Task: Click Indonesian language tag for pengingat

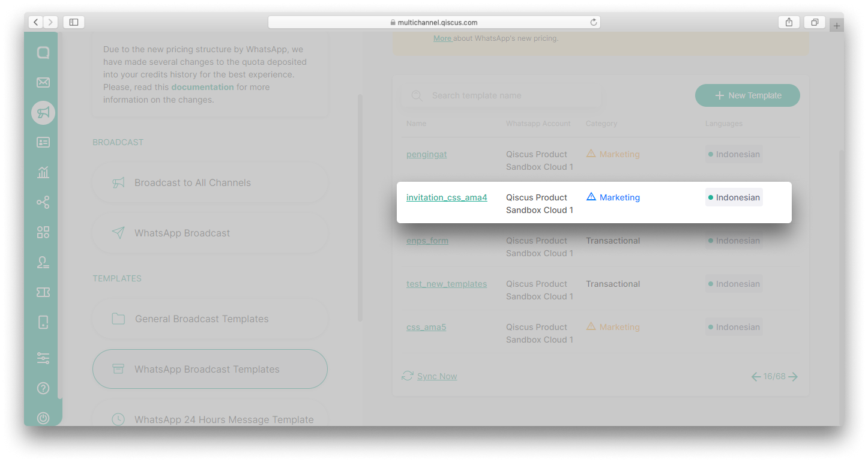Action: point(734,154)
